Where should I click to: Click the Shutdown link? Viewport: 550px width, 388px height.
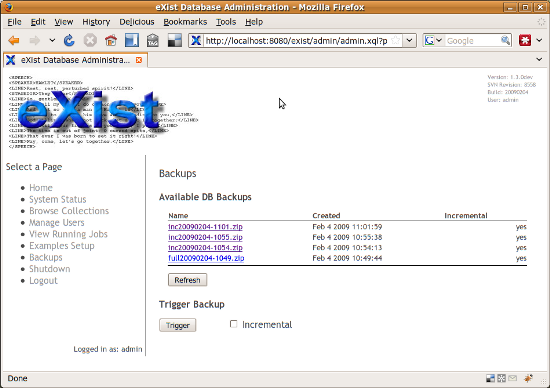tap(49, 269)
